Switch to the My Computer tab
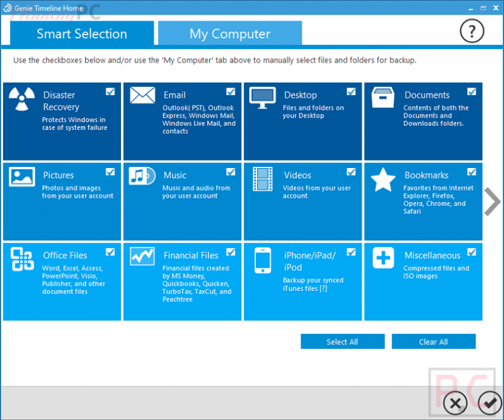 (x=230, y=33)
